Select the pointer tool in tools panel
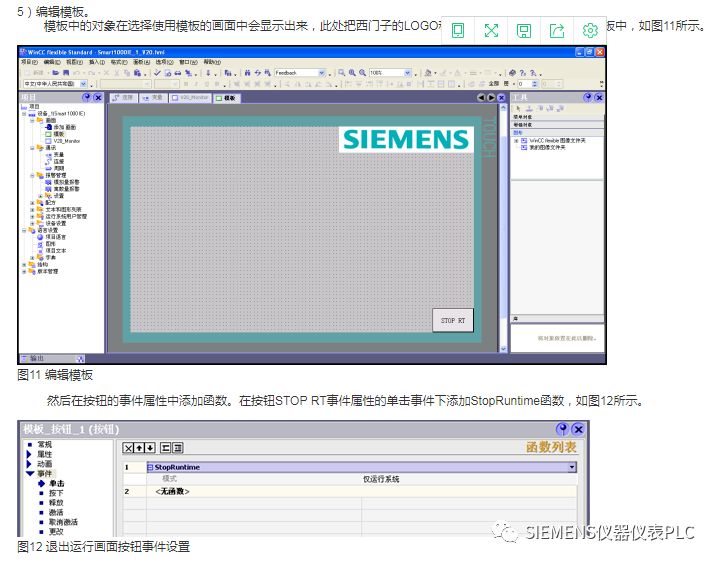Screen dimensions: 717x563 click(518, 108)
